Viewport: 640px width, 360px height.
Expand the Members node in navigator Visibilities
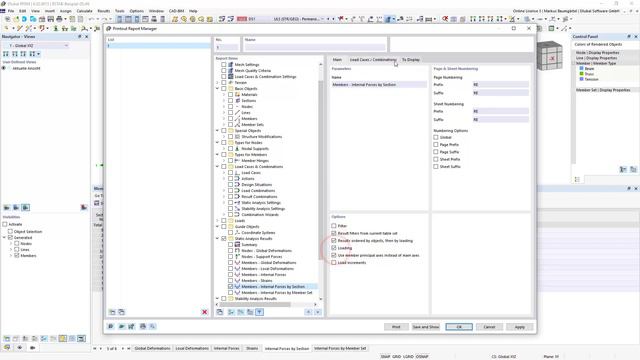tap(11, 256)
